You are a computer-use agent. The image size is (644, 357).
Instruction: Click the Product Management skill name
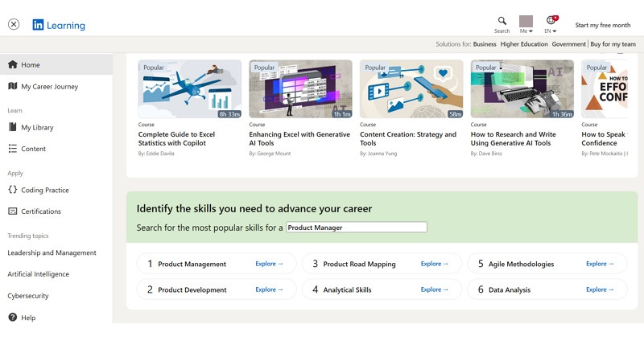192,264
